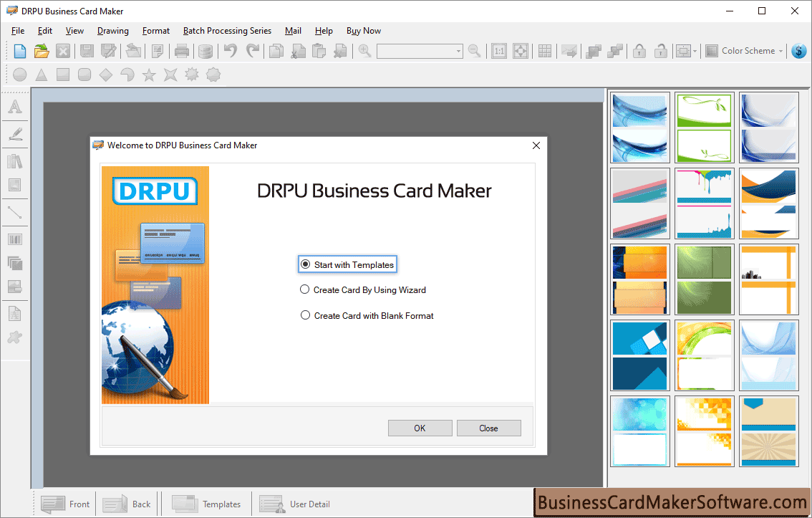812x518 pixels.
Task: Open the clipart library books icon
Action: click(15, 161)
